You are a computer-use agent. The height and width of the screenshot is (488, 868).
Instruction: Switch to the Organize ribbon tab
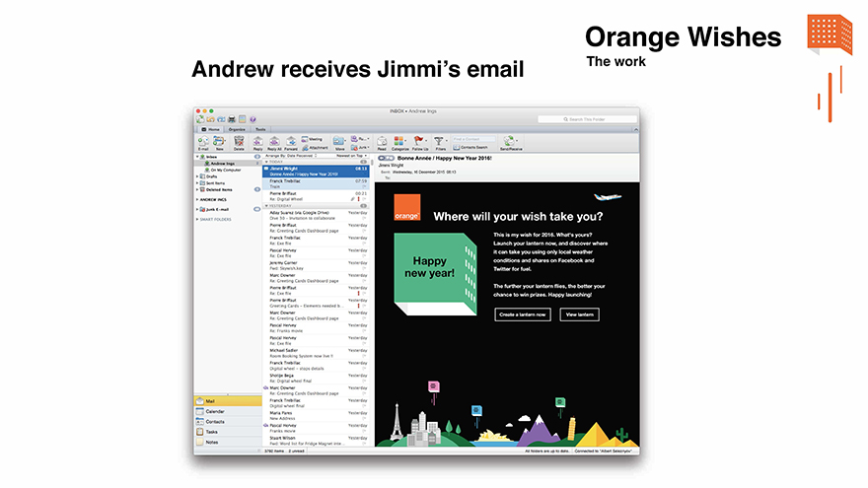[237, 129]
